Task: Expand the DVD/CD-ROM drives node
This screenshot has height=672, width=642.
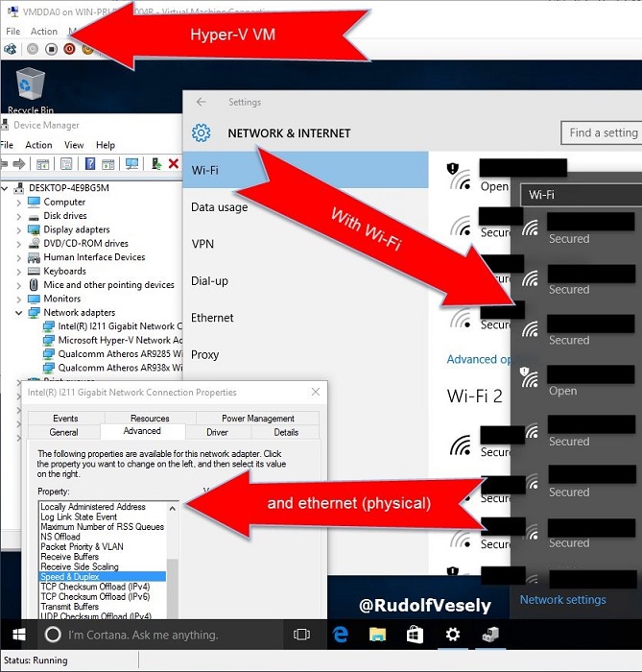Action: point(18,244)
